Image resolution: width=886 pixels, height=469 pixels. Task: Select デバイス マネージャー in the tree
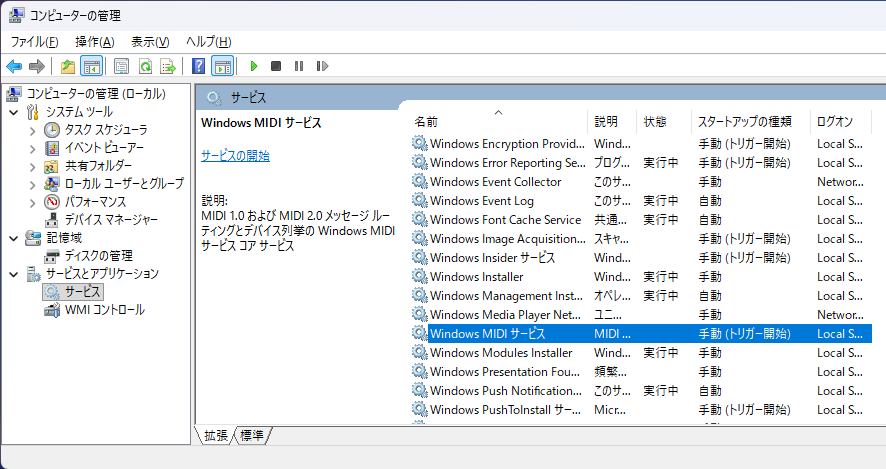coord(110,220)
